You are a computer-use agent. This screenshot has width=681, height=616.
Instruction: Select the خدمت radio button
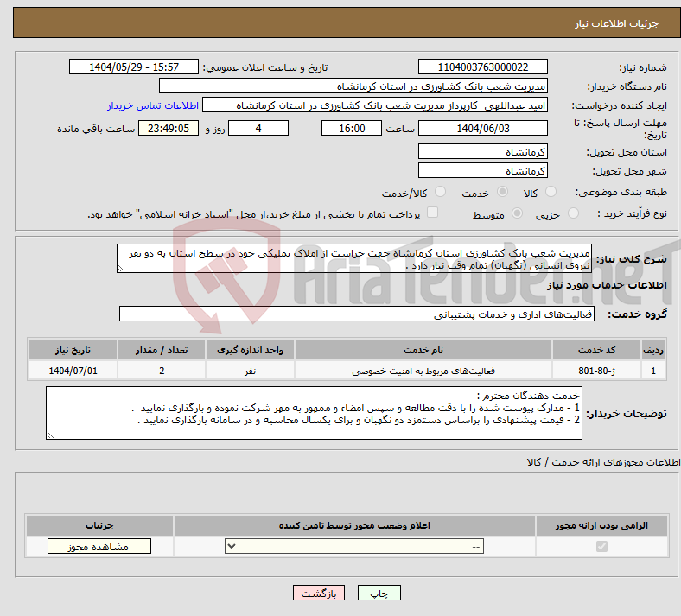pos(502,192)
